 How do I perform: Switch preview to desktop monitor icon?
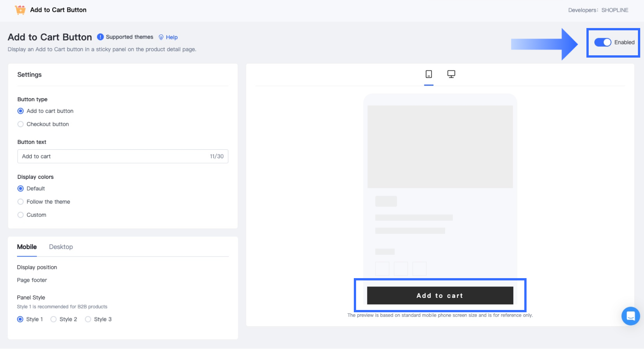coord(451,74)
